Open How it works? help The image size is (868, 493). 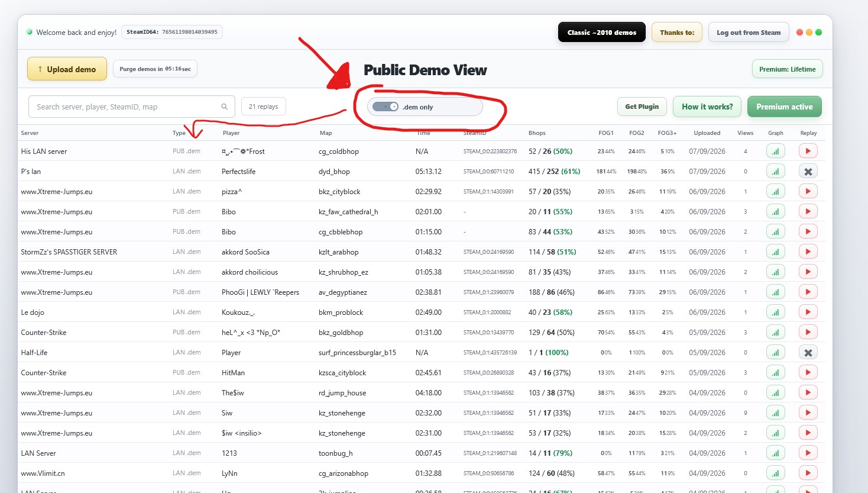tap(707, 107)
